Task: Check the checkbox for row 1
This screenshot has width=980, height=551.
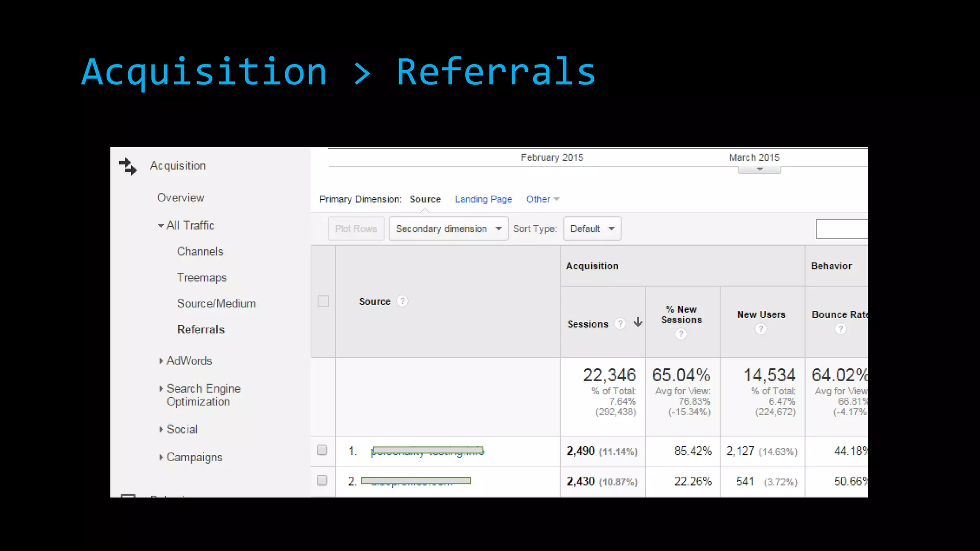Action: tap(322, 450)
